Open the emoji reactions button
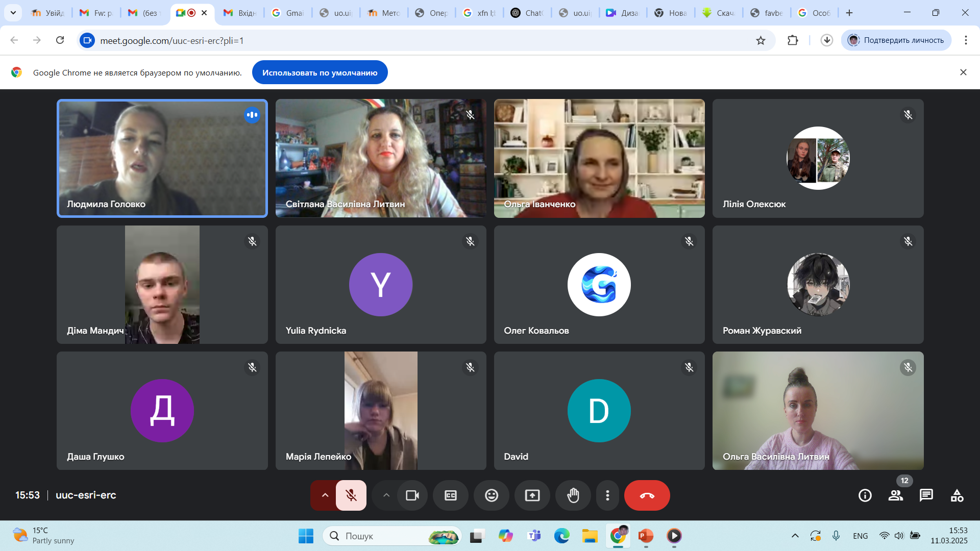This screenshot has width=980, height=551. 491,495
